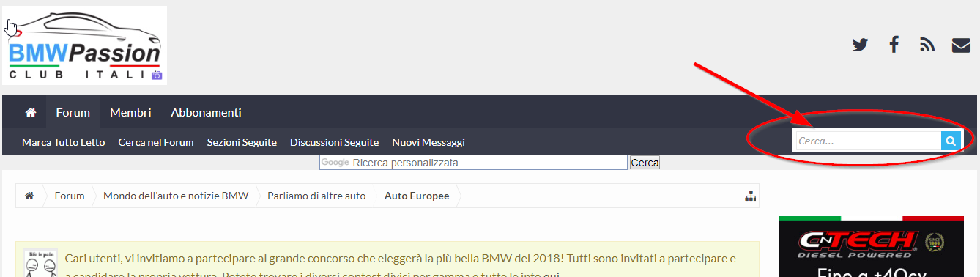
Task: Click the magnifier search button
Action: [x=951, y=141]
